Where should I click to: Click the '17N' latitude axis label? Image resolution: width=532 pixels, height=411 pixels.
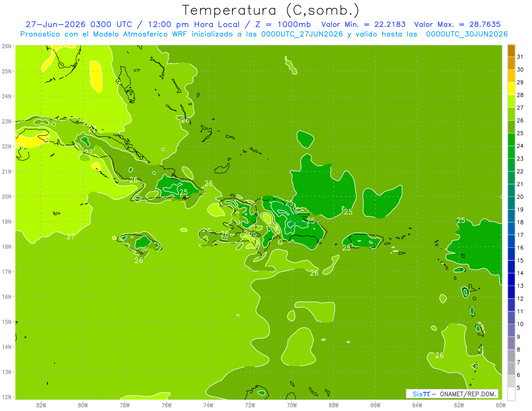pyautogui.click(x=6, y=271)
